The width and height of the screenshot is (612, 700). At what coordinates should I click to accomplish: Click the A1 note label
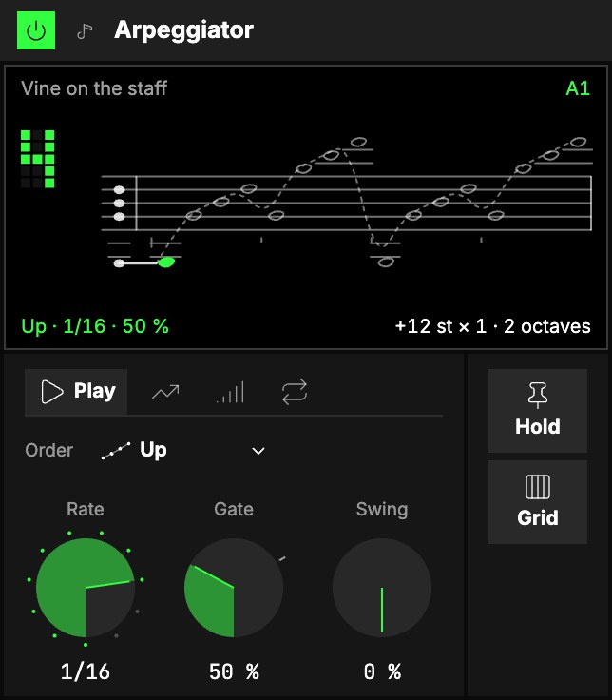pyautogui.click(x=578, y=88)
